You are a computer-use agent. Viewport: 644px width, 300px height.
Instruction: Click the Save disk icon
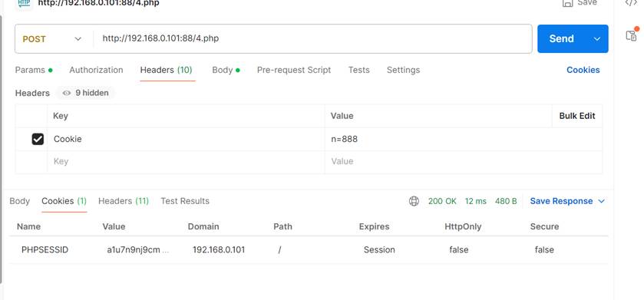(567, 3)
